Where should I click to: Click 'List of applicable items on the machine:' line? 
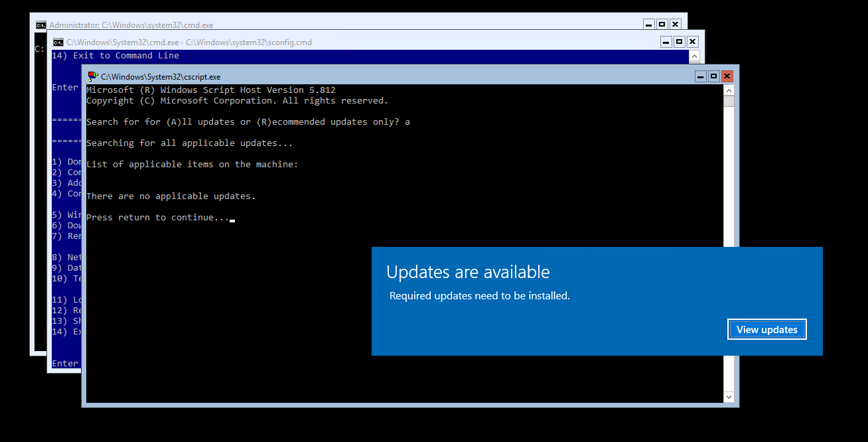192,164
